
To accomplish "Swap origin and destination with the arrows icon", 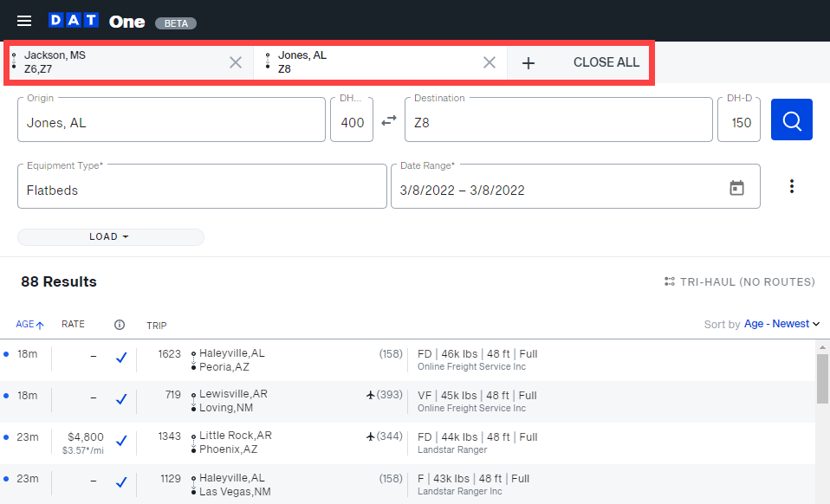I will click(x=387, y=120).
